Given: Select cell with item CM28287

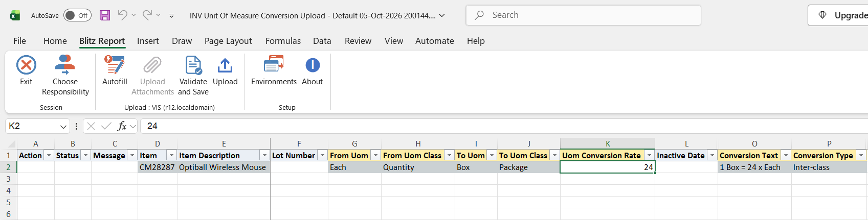Looking at the screenshot, I should coord(158,167).
